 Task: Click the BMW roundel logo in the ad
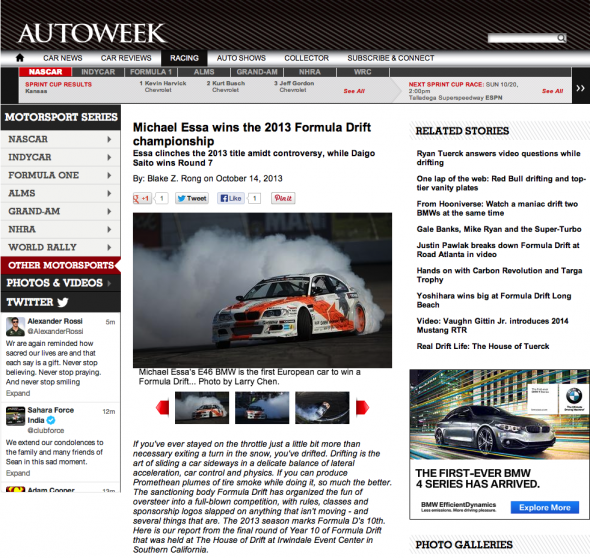[574, 395]
